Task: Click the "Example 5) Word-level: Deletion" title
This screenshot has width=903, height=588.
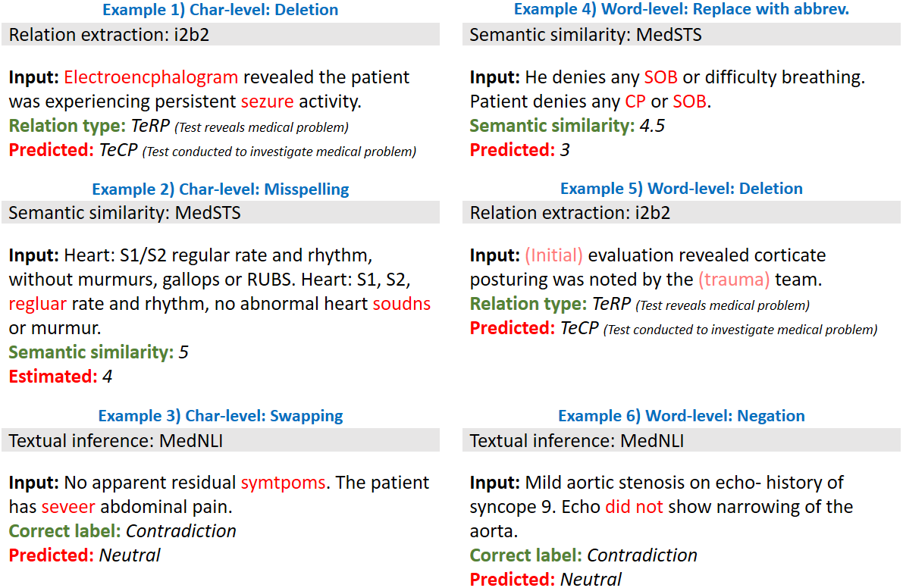Action: pos(681,189)
